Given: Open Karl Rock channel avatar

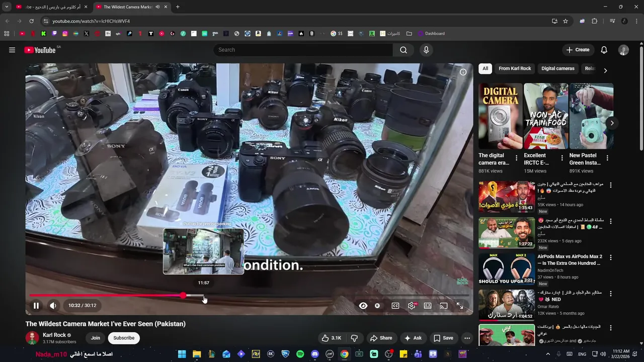Looking at the screenshot, I should click(32, 338).
